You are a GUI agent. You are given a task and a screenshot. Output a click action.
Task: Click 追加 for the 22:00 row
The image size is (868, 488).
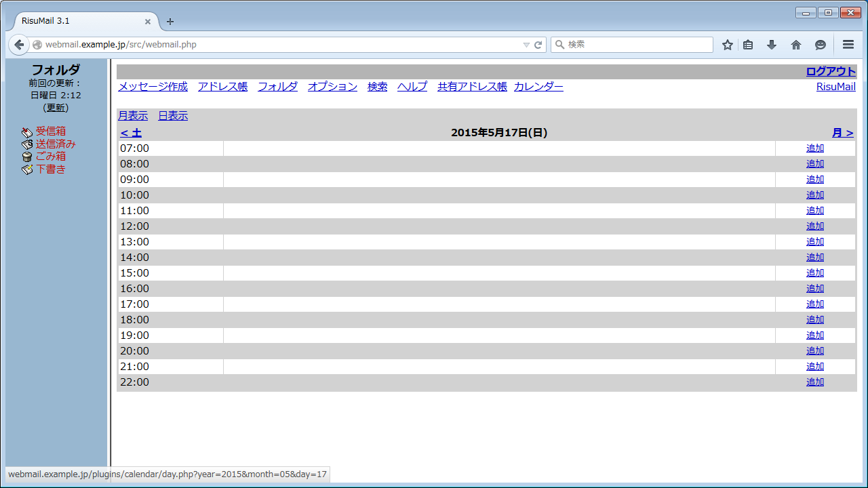point(815,382)
